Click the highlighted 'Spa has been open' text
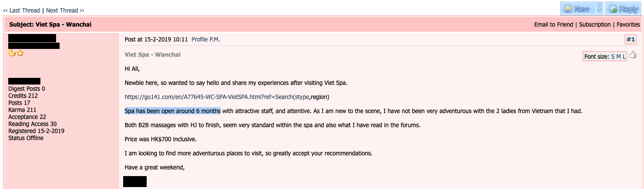This screenshot has height=189, width=644. [172, 111]
